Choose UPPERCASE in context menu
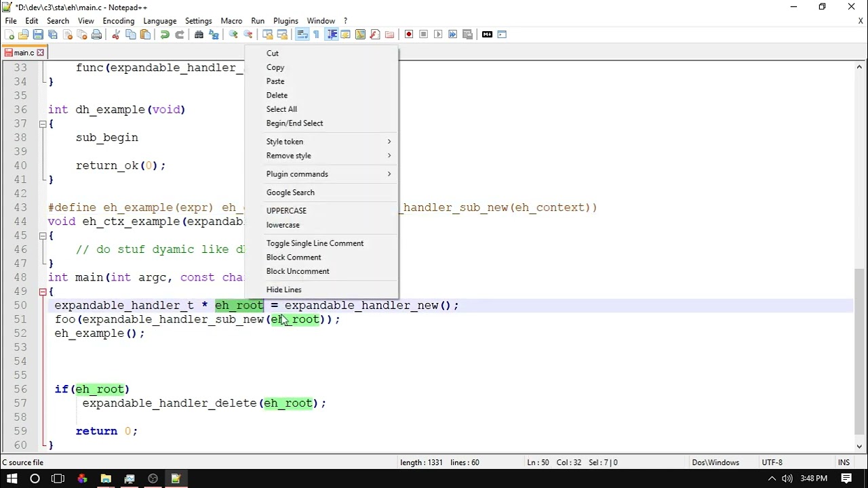 click(321, 211)
